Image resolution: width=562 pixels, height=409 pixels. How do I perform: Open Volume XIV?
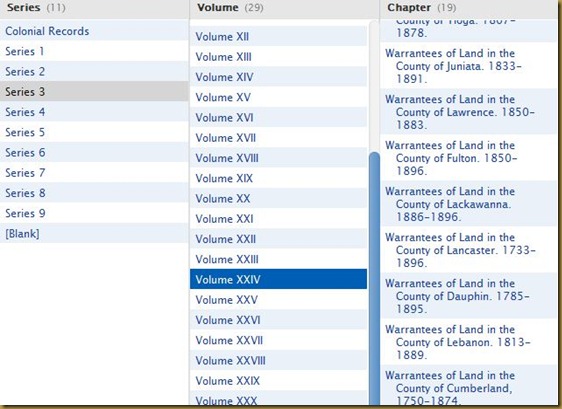tap(278, 77)
